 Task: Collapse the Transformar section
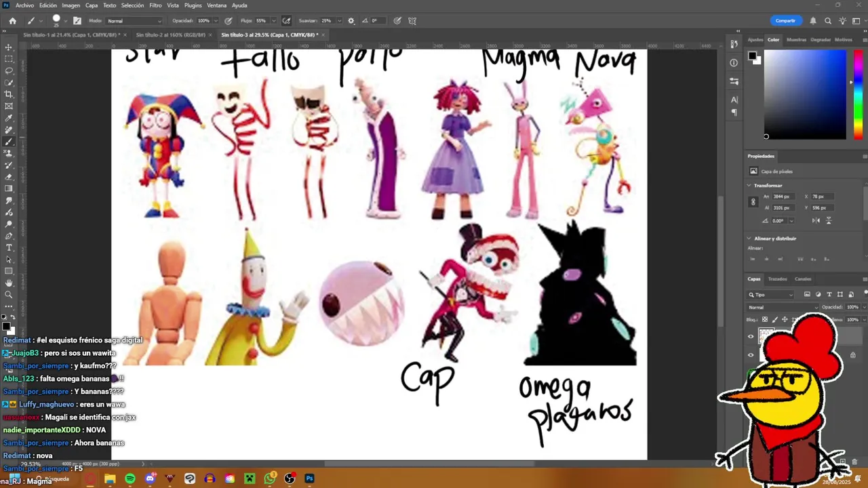click(x=749, y=185)
